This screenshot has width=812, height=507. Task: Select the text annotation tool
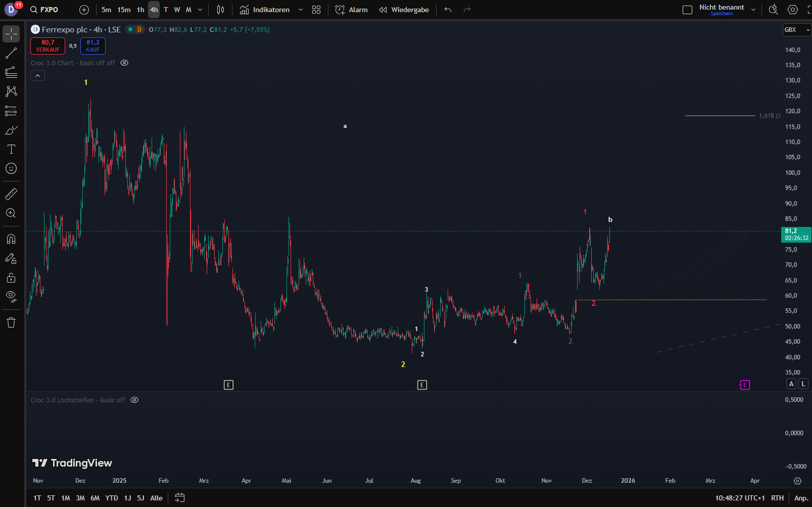tap(11, 149)
